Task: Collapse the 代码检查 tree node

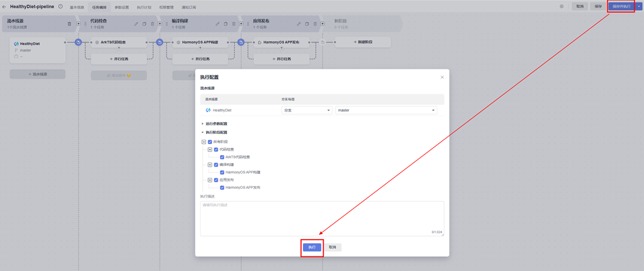Action: pos(210,150)
